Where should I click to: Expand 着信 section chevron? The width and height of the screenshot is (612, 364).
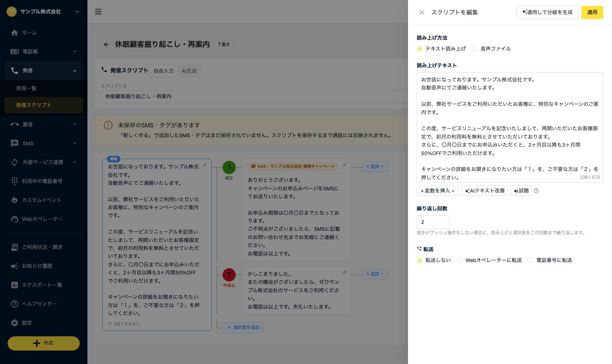[x=75, y=124]
